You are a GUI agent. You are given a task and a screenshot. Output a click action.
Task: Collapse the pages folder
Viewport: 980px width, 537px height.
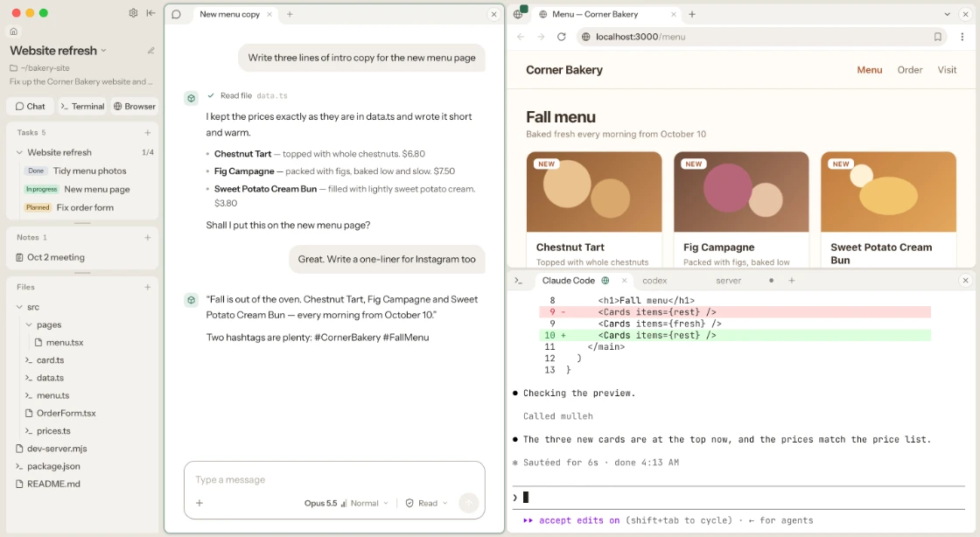(29, 324)
